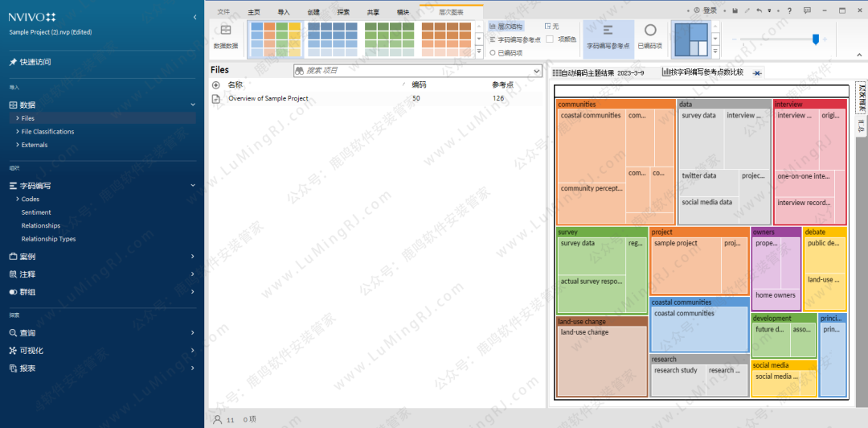The height and width of the screenshot is (428, 868).
Task: Open Overview of Sample Project file
Action: point(268,98)
